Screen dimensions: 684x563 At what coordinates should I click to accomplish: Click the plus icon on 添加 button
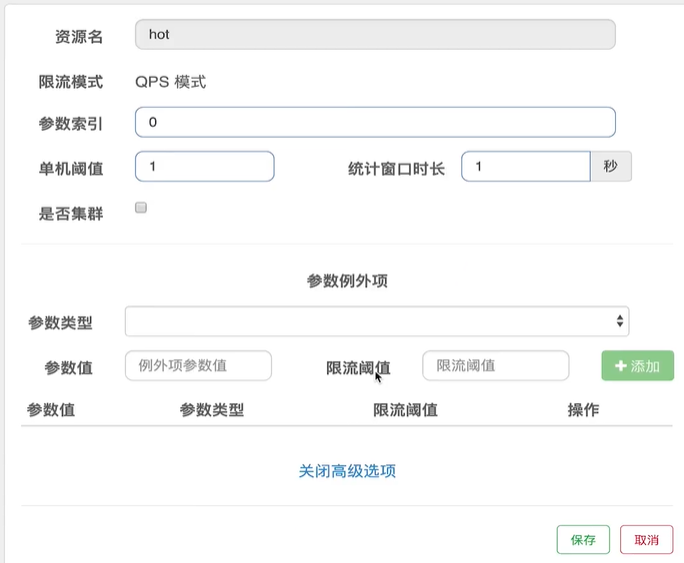pos(621,366)
